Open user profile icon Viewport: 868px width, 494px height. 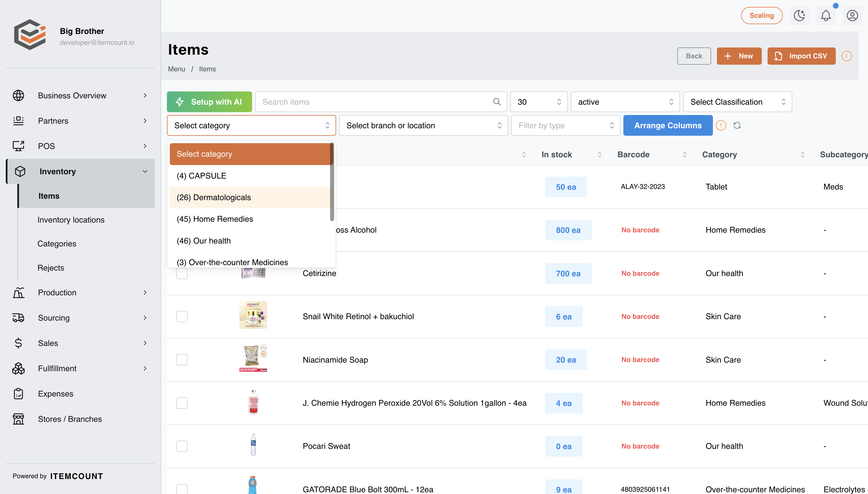pyautogui.click(x=852, y=16)
